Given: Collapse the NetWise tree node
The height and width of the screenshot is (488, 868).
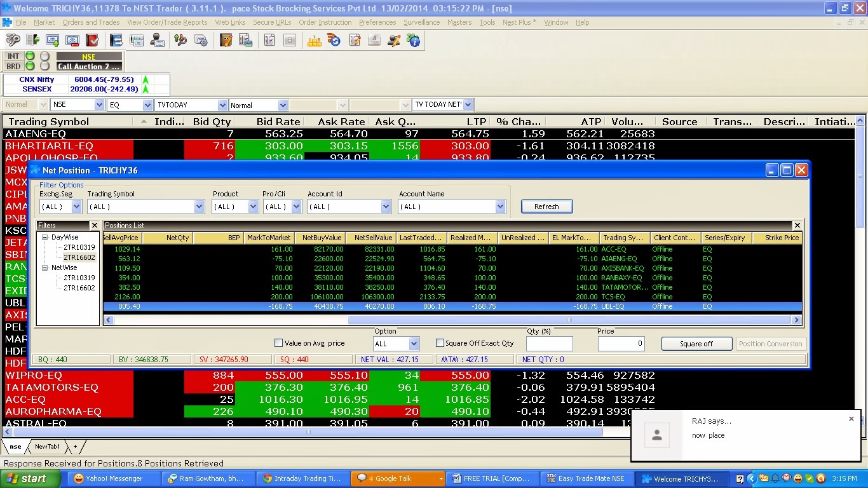Looking at the screenshot, I should tap(45, 268).
